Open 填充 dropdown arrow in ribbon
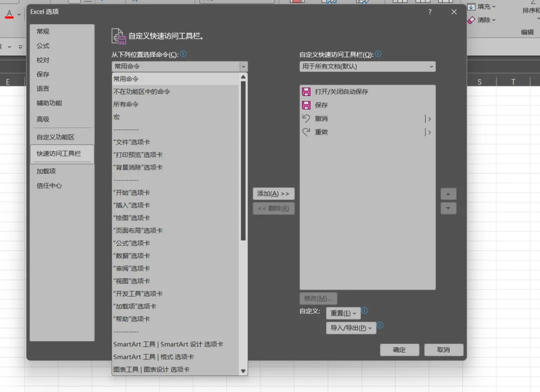The width and height of the screenshot is (540, 392). click(494, 6)
